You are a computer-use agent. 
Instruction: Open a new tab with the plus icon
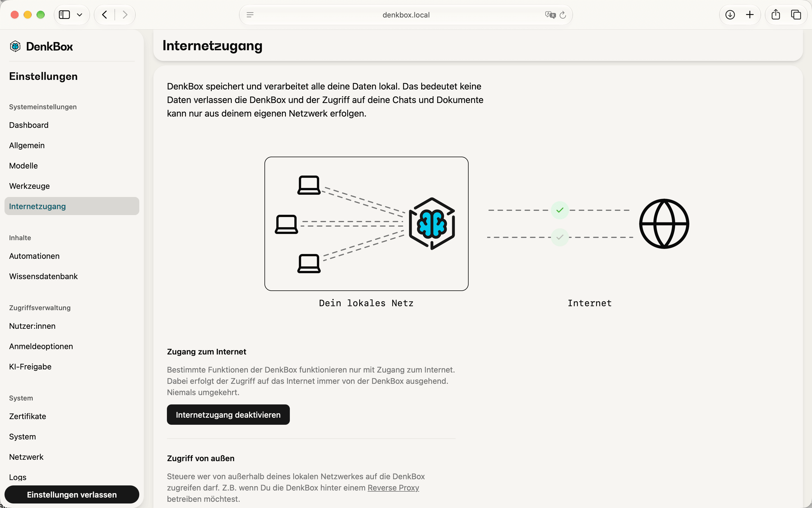(750, 15)
